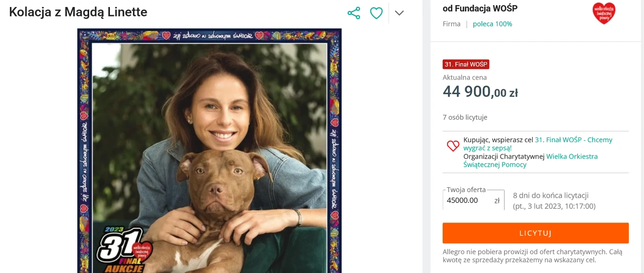The width and height of the screenshot is (644, 273).
Task: Expand the chevron next to the heart
Action: 399,13
